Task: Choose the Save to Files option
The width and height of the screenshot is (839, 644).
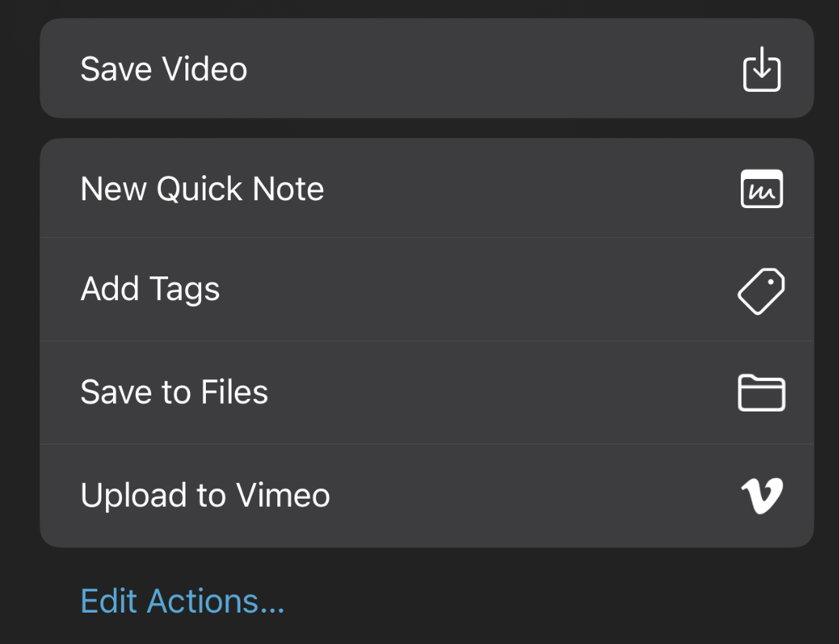Action: (427, 393)
